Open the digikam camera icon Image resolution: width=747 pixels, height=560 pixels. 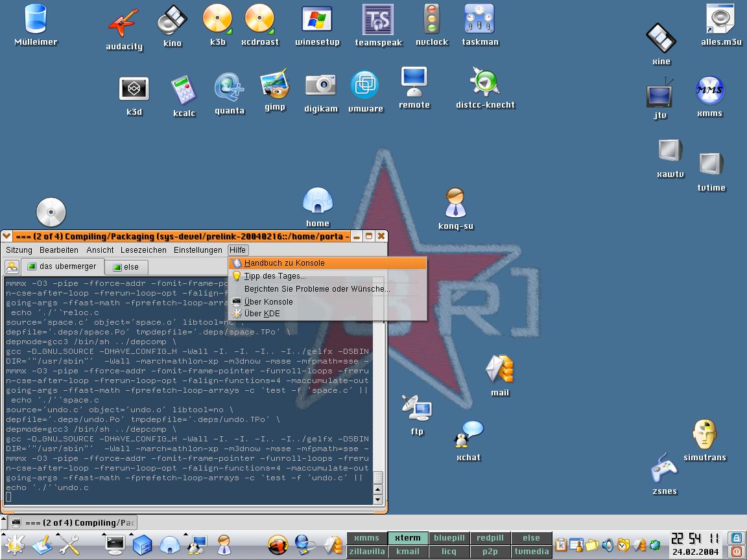[x=320, y=86]
